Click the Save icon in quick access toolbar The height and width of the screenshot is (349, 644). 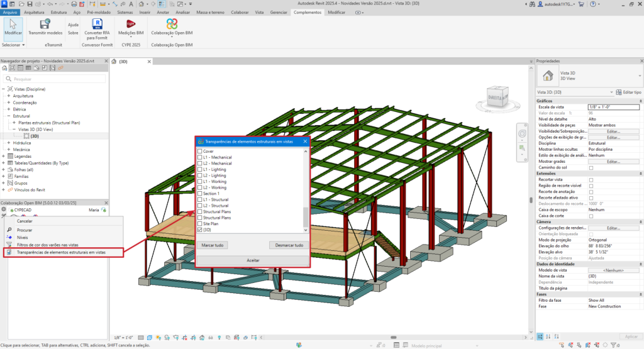[x=30, y=4]
